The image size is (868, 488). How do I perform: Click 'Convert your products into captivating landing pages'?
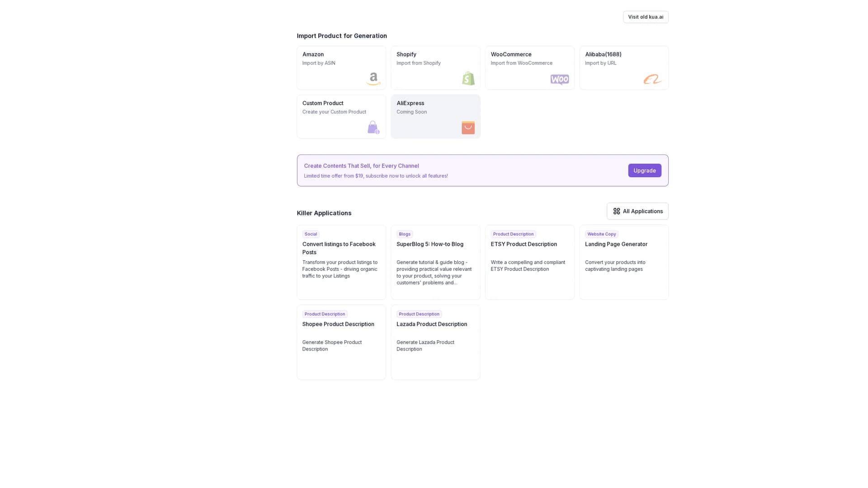tap(615, 266)
